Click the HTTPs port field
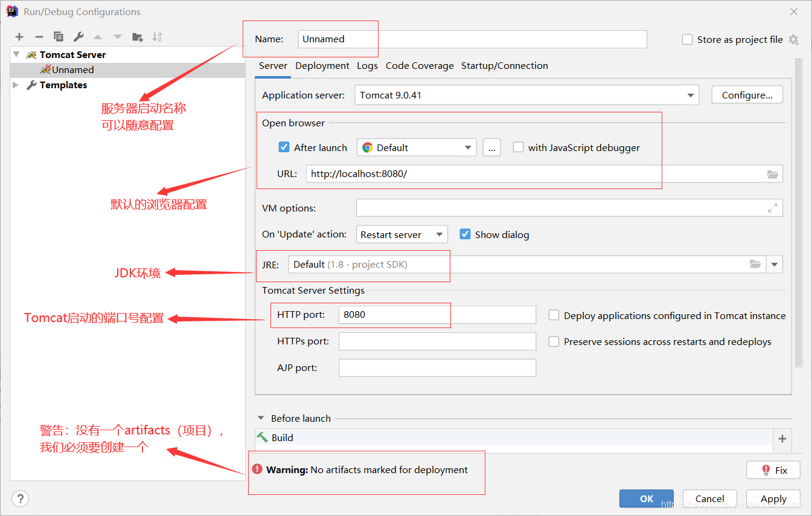The height and width of the screenshot is (516, 812). coord(437,341)
